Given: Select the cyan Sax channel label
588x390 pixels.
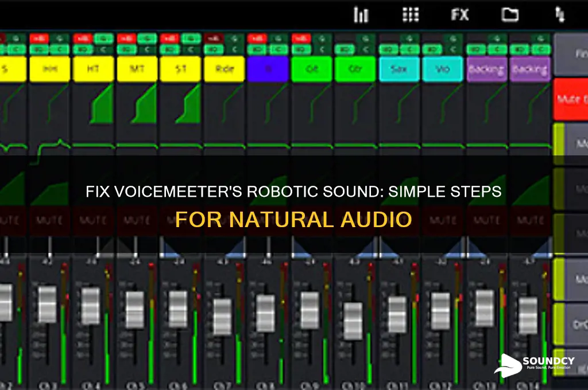Looking at the screenshot, I should (400, 69).
